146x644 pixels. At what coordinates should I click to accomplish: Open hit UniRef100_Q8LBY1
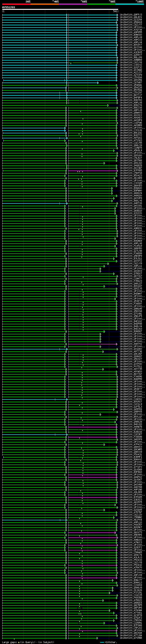pos(131,17)
